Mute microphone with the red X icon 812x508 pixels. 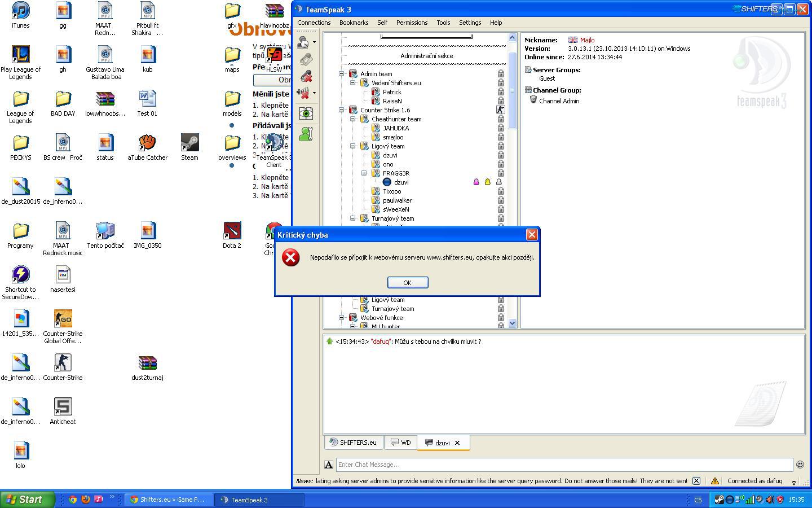tap(306, 76)
